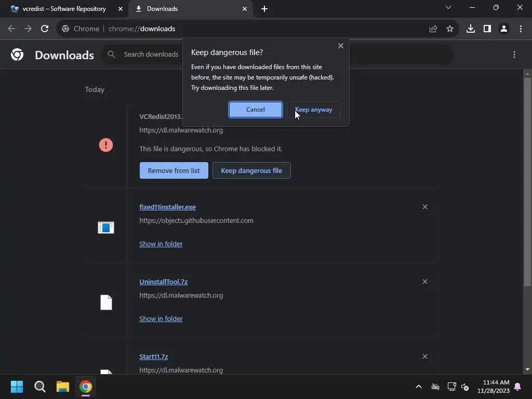Click the UninstallTool.7z file icon
The height and width of the screenshot is (399, 532).
tap(106, 302)
